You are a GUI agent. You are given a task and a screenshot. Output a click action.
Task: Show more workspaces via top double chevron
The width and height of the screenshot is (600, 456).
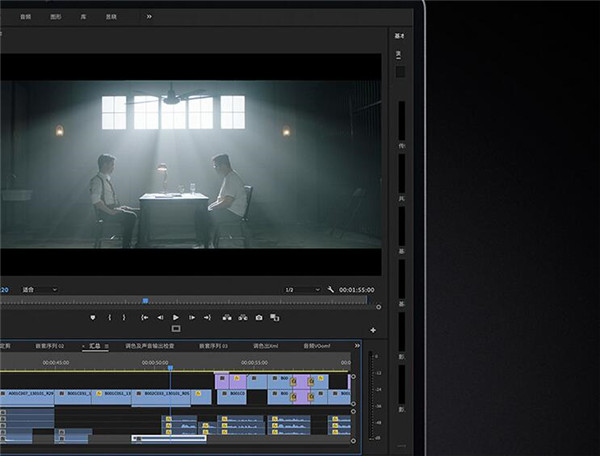(x=149, y=16)
